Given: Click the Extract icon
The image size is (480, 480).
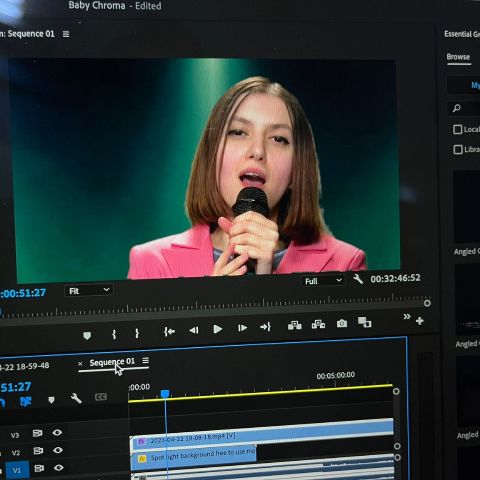Looking at the screenshot, I should click(318, 324).
